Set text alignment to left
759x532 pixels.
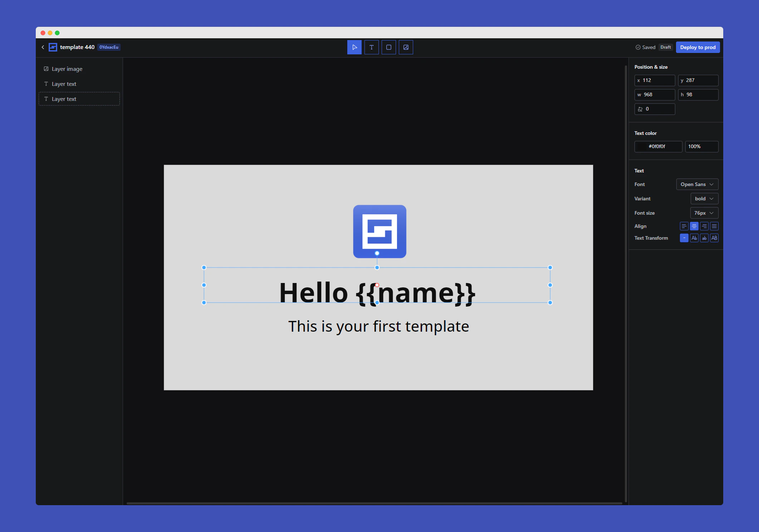684,226
